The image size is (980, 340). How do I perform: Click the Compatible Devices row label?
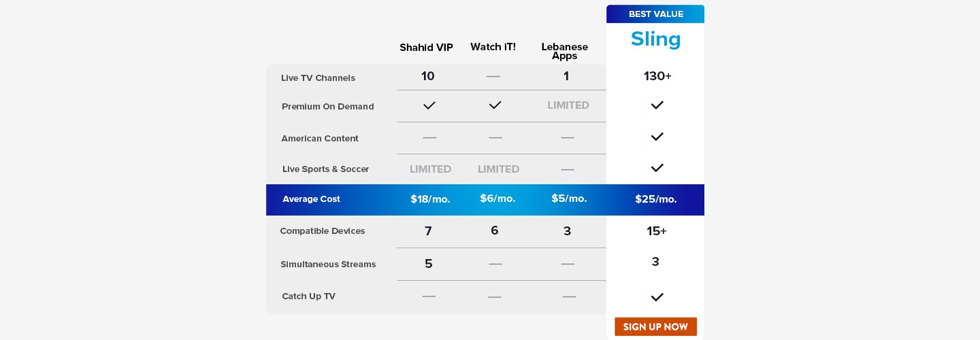coord(323,231)
